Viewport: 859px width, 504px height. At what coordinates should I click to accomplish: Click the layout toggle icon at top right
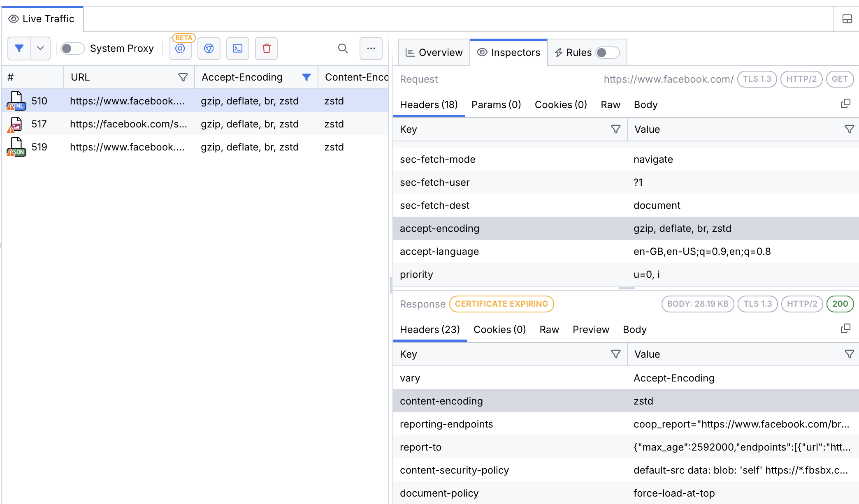point(847,19)
